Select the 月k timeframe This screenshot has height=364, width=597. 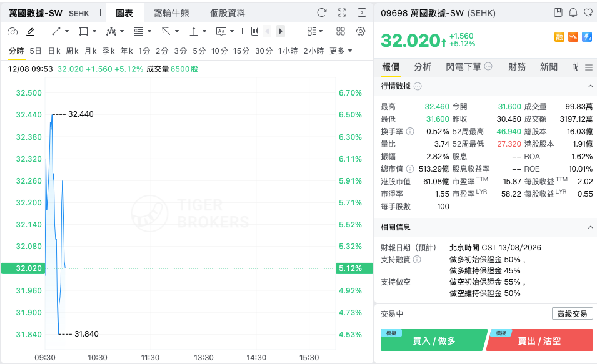click(90, 51)
